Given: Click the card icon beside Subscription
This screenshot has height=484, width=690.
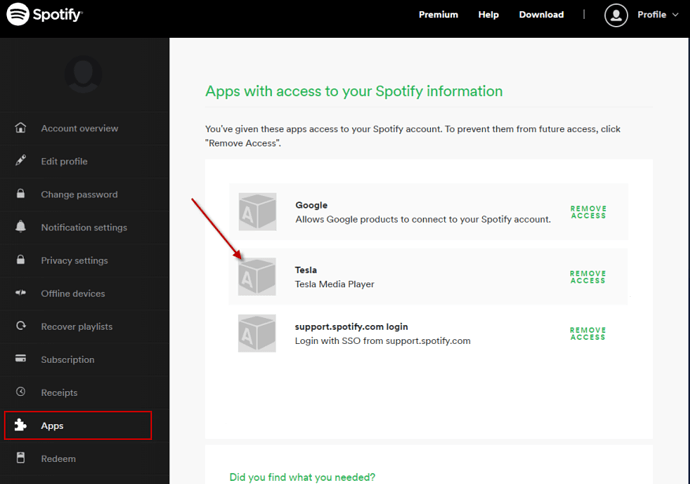Looking at the screenshot, I should click(x=20, y=358).
